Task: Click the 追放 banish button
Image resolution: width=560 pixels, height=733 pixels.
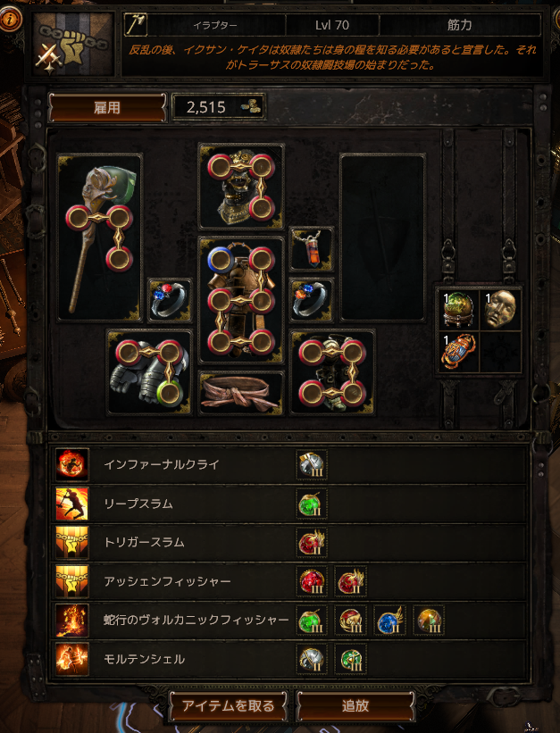Action: point(355,705)
